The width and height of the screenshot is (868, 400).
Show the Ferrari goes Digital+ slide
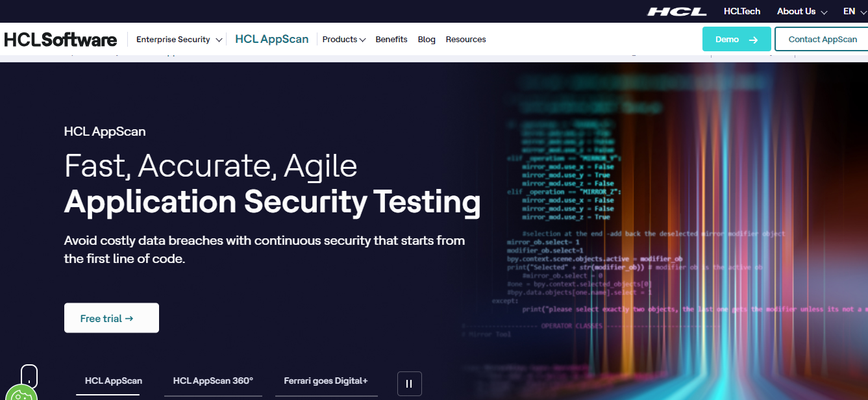(326, 381)
